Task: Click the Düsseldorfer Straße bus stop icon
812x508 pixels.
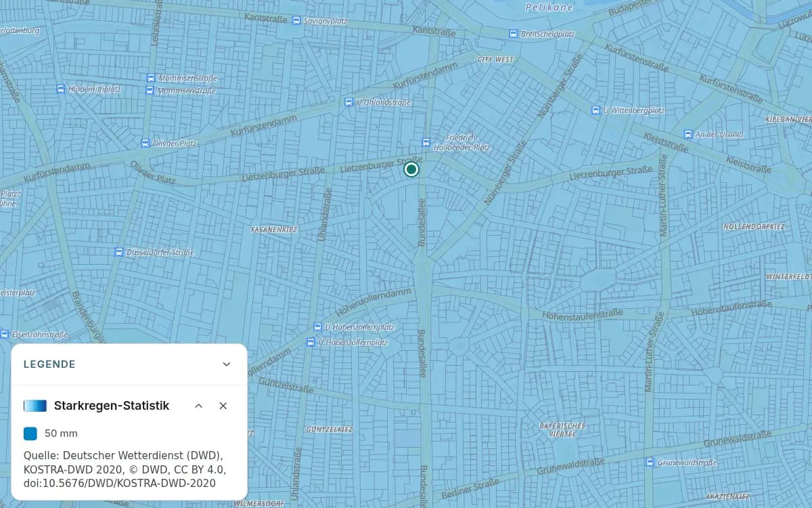Action: point(119,252)
